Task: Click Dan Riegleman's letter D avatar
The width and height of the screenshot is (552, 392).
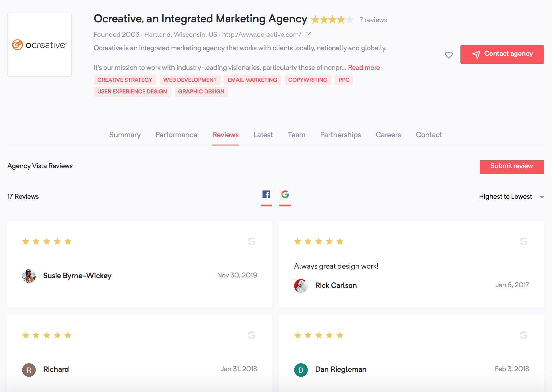Action: [x=301, y=370]
